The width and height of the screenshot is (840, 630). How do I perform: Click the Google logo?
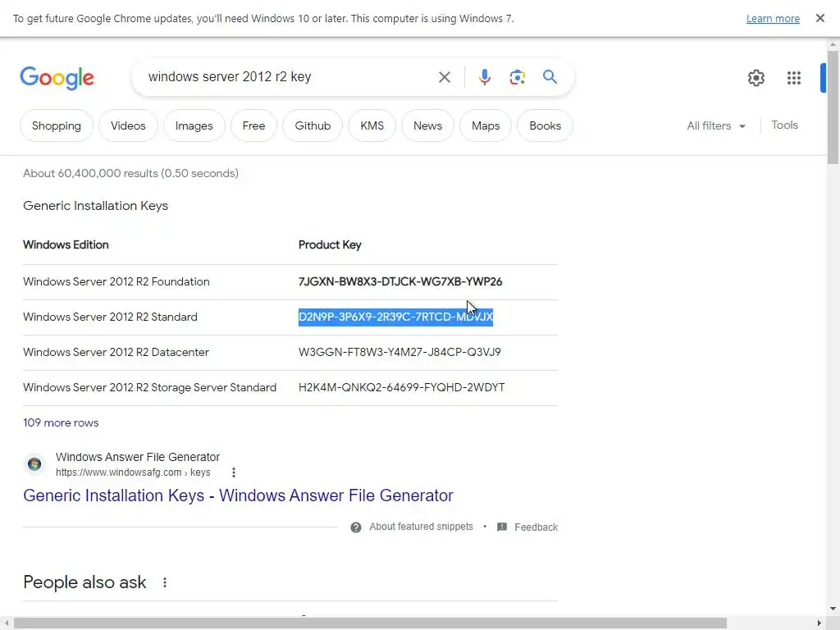57,78
